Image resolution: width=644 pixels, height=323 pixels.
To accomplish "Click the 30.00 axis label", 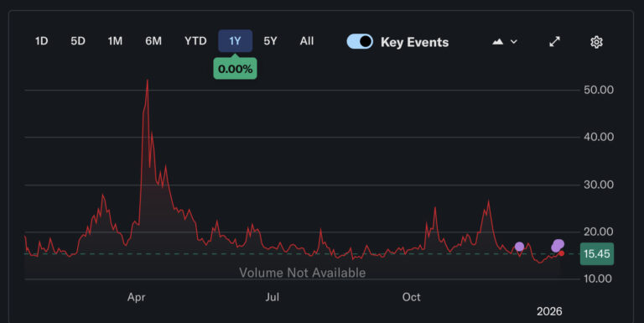I will [599, 185].
